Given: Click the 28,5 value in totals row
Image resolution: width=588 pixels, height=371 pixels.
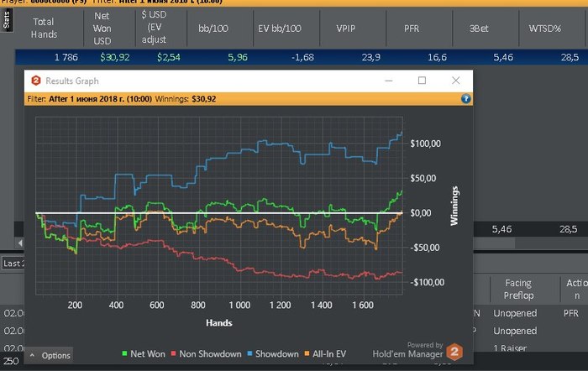Looking at the screenshot, I should 568,229.
